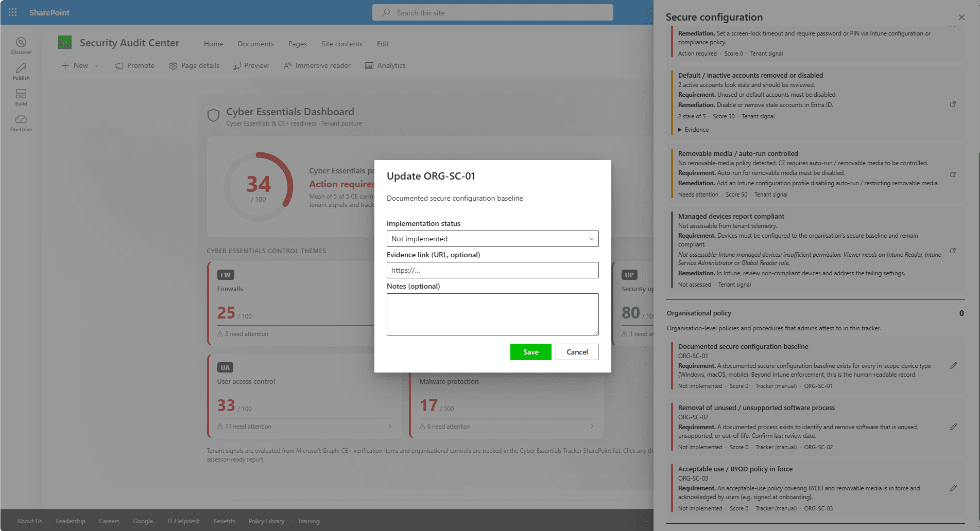Click the Cyber Essentials Dashboard shield icon

click(213, 115)
